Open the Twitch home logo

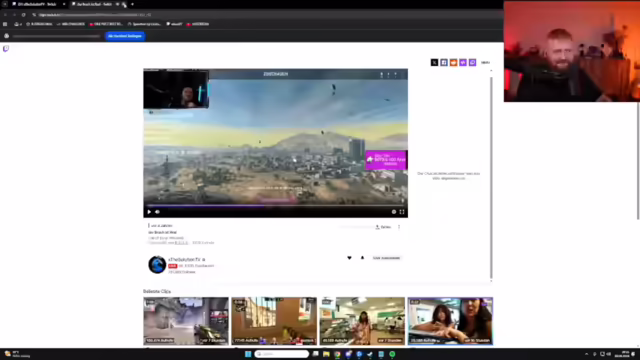coord(6,49)
